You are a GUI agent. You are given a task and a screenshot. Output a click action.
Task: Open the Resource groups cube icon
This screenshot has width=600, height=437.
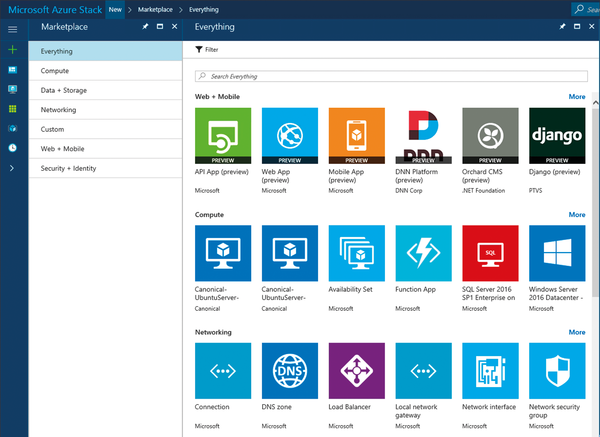(x=13, y=128)
